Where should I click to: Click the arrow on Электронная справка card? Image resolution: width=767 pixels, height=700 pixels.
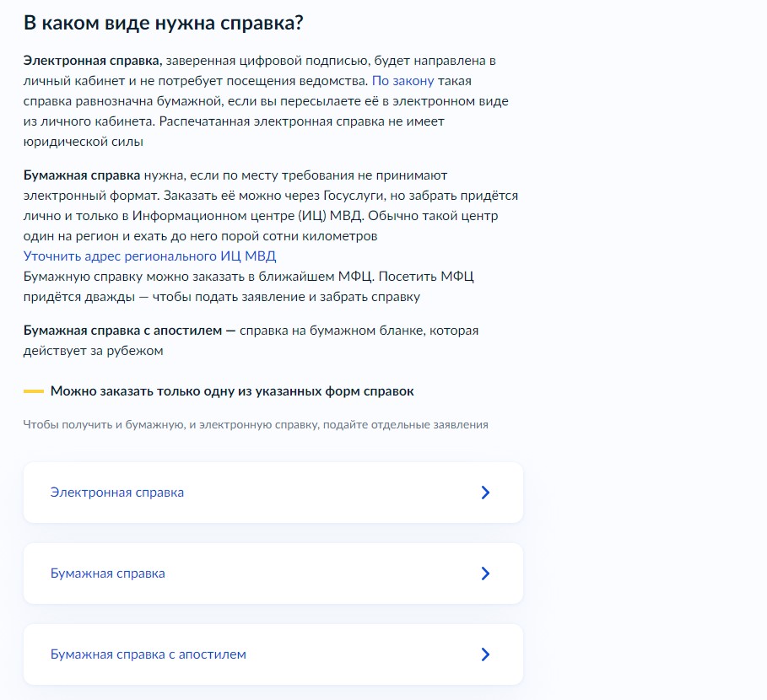coord(485,493)
